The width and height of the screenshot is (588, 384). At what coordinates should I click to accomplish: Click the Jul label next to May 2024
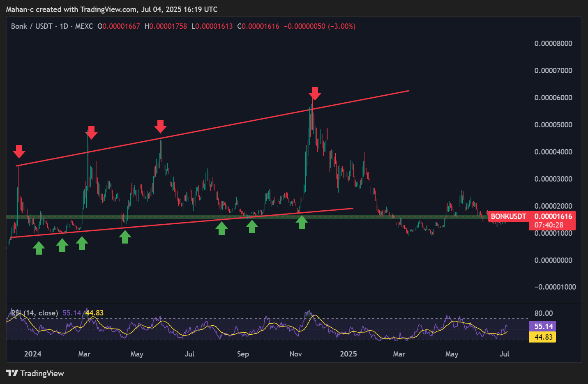pos(189,354)
